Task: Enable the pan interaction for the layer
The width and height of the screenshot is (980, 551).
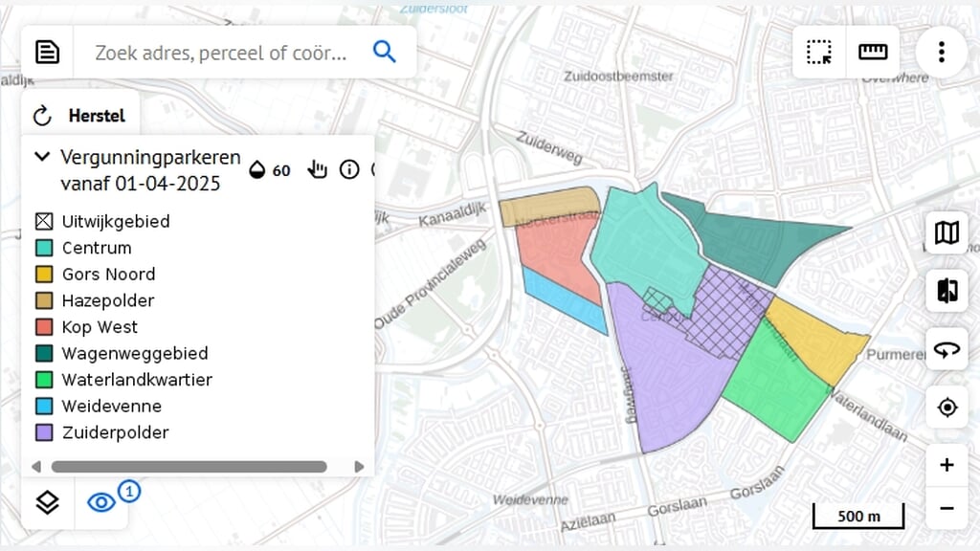Action: [317, 169]
